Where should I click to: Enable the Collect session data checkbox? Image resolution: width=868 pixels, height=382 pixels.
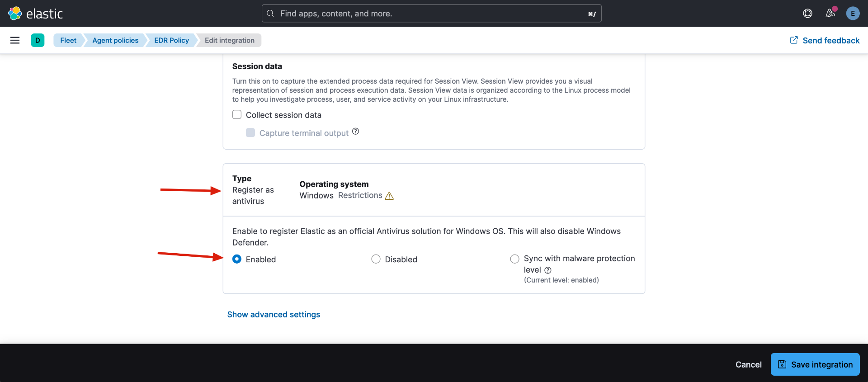237,115
